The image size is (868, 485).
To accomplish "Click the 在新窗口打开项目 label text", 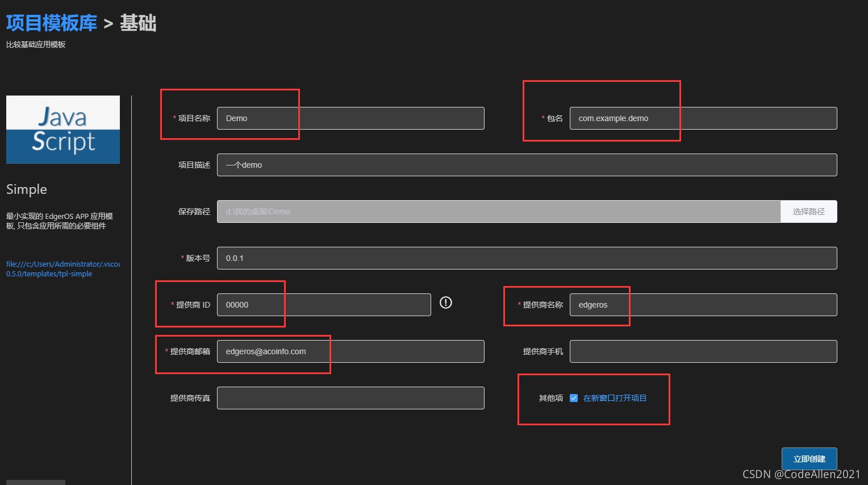I will 615,398.
